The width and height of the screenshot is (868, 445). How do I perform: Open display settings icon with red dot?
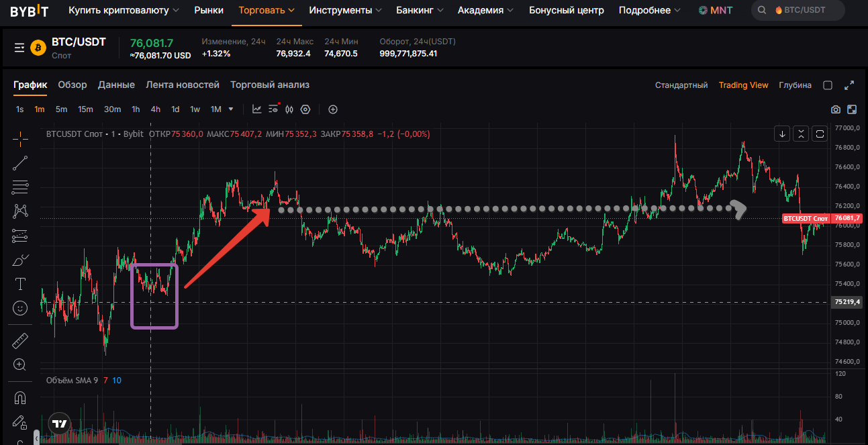(273, 109)
